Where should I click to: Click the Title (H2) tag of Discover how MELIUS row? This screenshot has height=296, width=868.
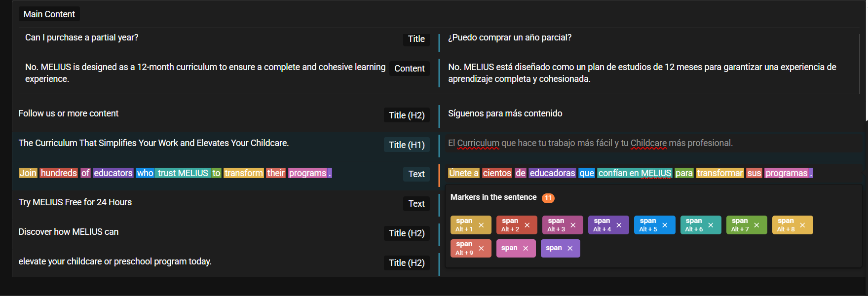tap(407, 233)
